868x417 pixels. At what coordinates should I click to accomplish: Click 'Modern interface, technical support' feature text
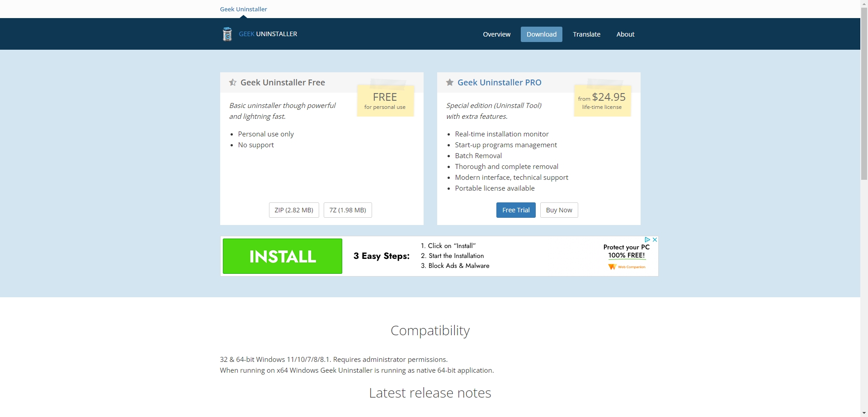(x=512, y=178)
